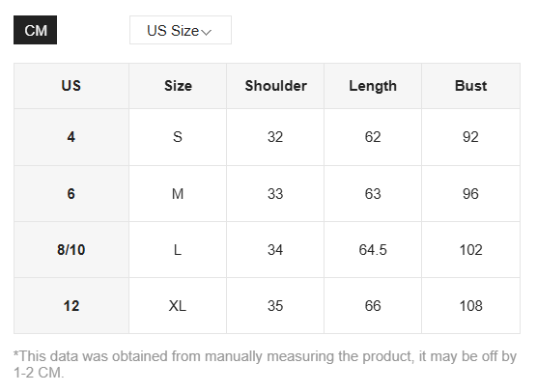
Task: Click the 32 shoulder value
Action: (x=275, y=137)
